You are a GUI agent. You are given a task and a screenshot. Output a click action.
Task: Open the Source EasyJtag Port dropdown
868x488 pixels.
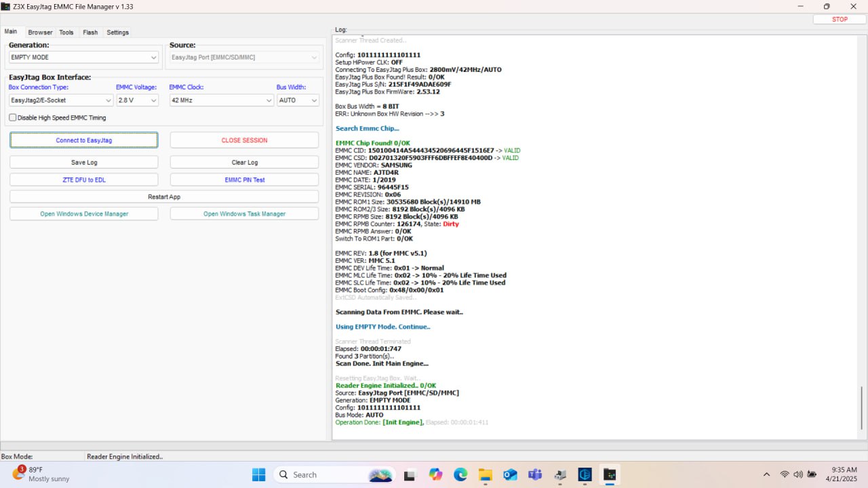point(244,58)
